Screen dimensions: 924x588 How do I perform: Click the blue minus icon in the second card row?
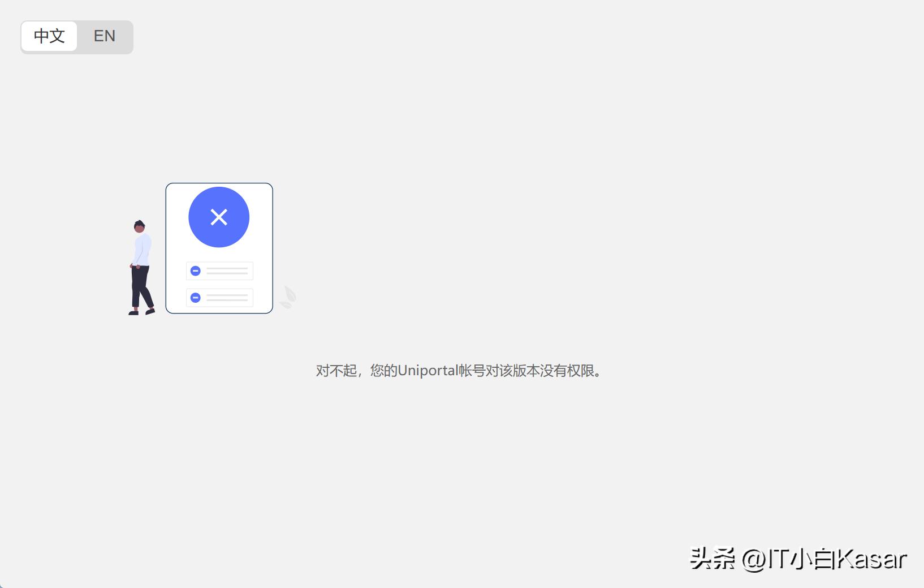pyautogui.click(x=196, y=298)
